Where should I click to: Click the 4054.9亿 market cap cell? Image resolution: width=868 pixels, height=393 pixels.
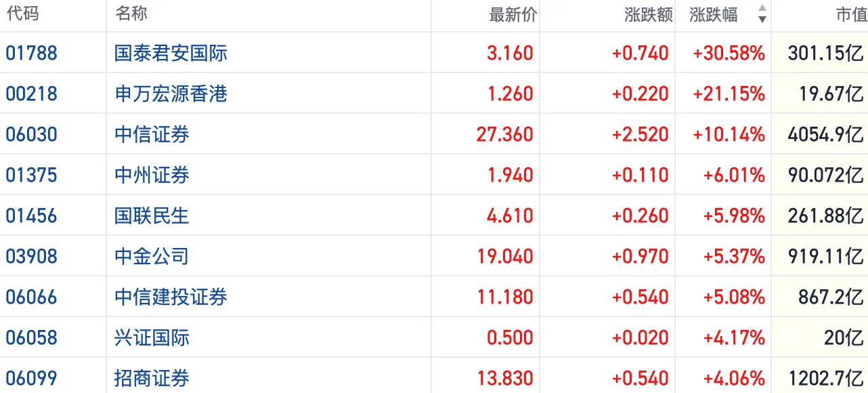coord(825,134)
